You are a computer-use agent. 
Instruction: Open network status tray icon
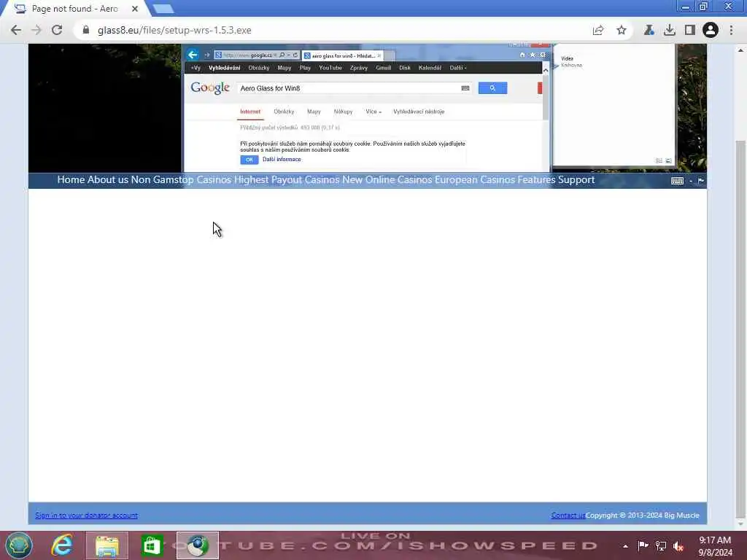[661, 545]
